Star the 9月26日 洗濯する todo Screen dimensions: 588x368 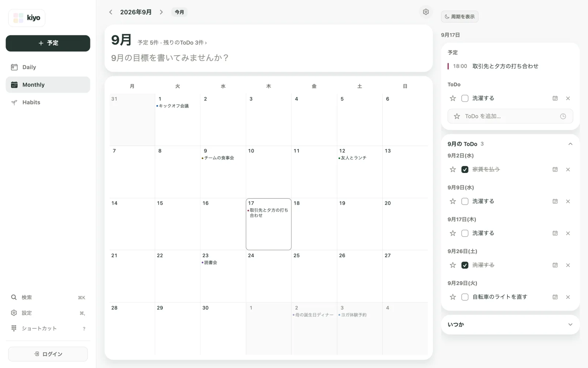click(453, 265)
